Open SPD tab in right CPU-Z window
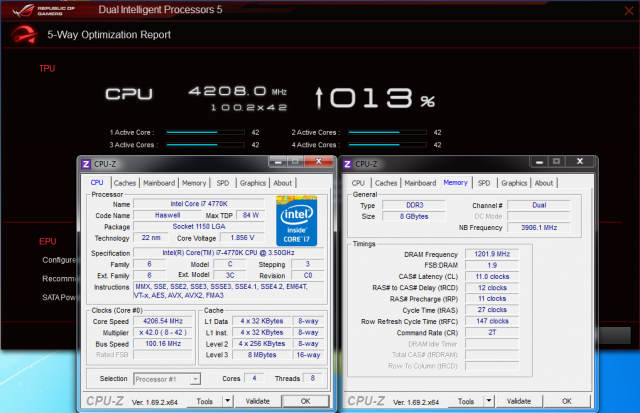This screenshot has width=640, height=413. point(484,183)
